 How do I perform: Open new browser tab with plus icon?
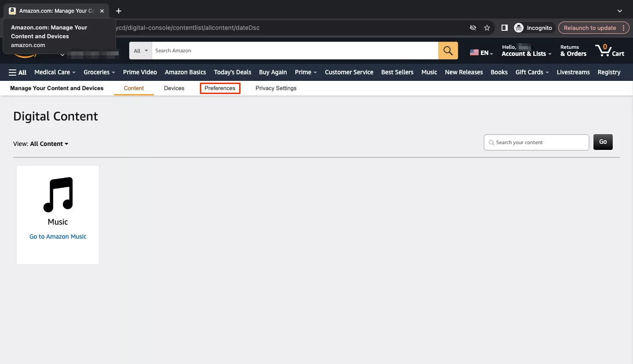pyautogui.click(x=118, y=11)
